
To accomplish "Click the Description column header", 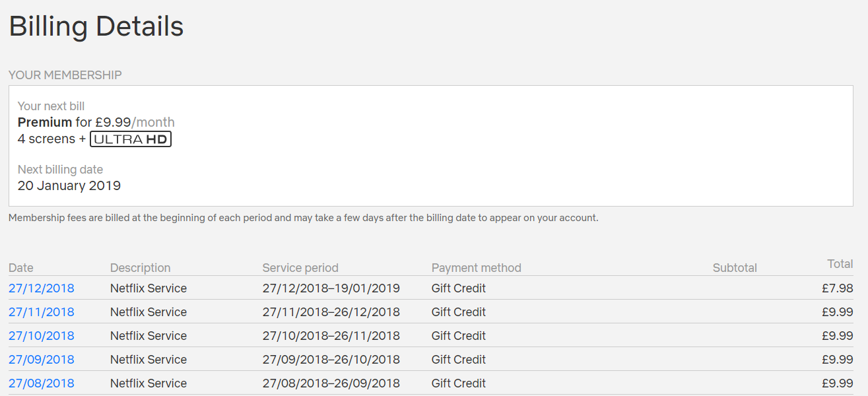I will [140, 268].
